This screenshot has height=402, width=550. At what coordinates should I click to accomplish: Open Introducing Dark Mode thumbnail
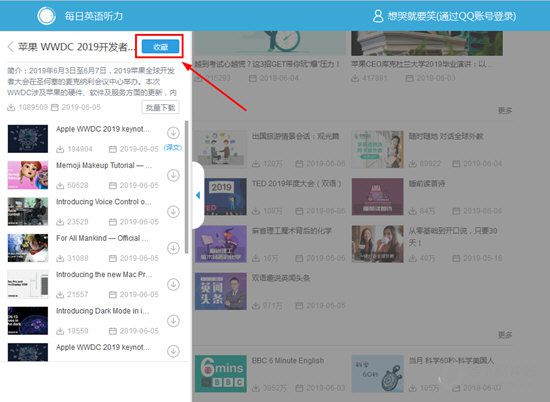pyautogui.click(x=28, y=321)
